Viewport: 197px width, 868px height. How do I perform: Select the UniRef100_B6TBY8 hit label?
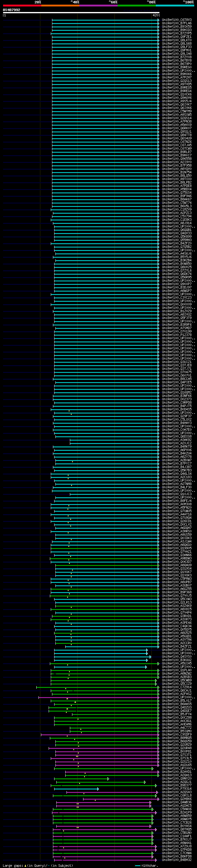click(x=177, y=60)
